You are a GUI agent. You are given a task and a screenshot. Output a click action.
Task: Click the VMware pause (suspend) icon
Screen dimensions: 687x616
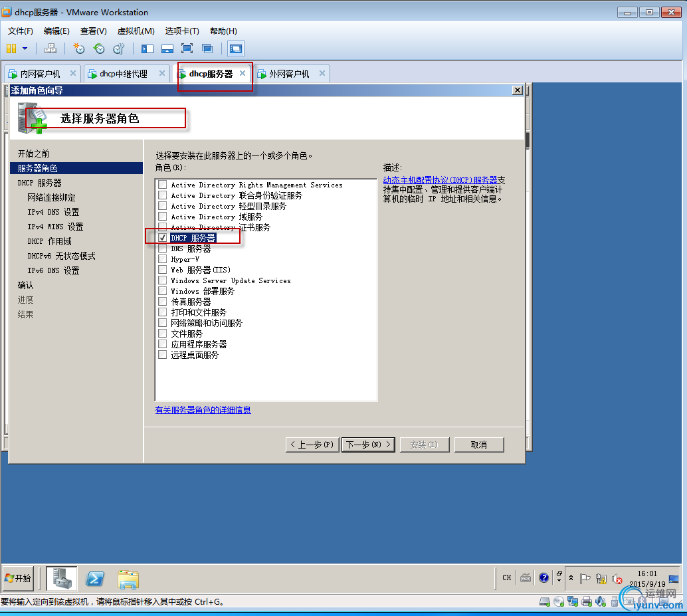pos(11,49)
